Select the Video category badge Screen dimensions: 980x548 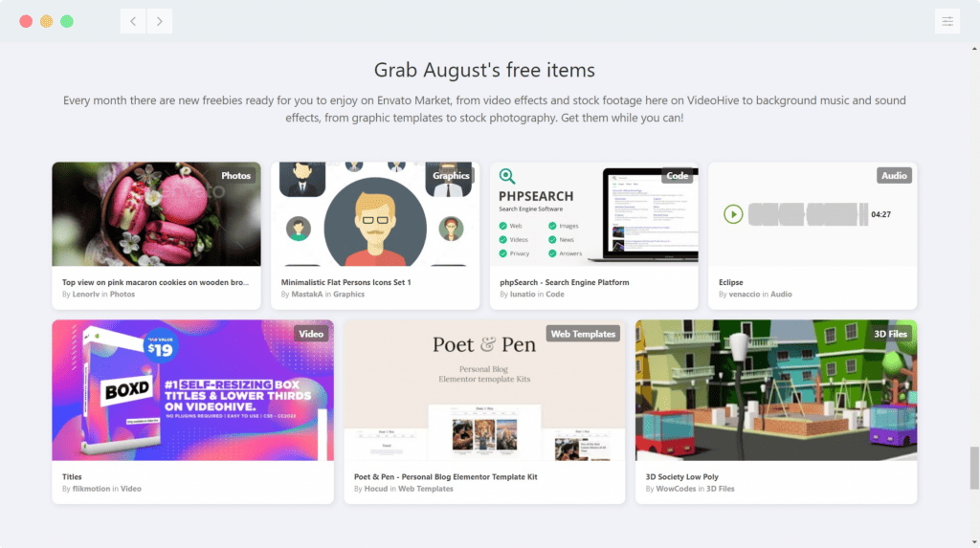click(x=311, y=334)
